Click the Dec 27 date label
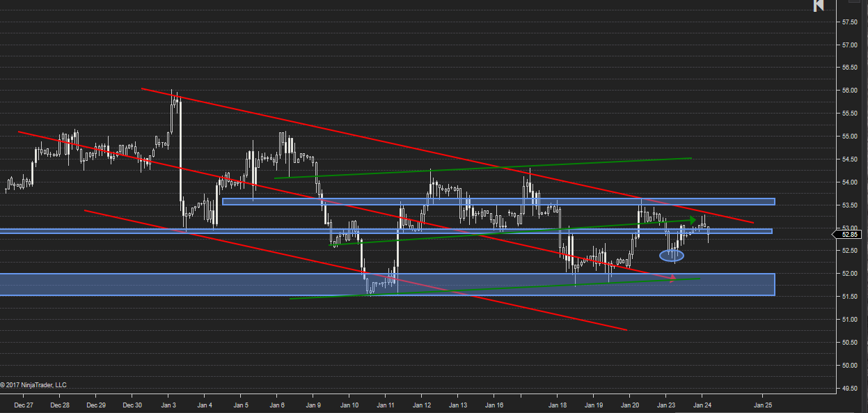868x413 pixels. 24,405
